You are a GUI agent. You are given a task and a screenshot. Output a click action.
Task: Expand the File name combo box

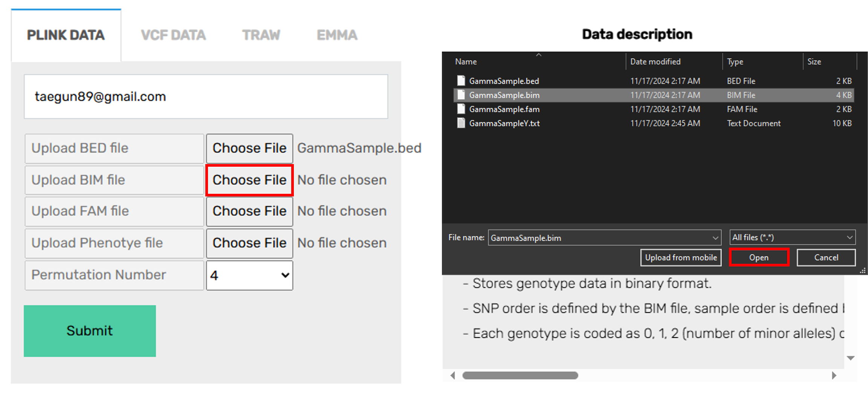715,238
